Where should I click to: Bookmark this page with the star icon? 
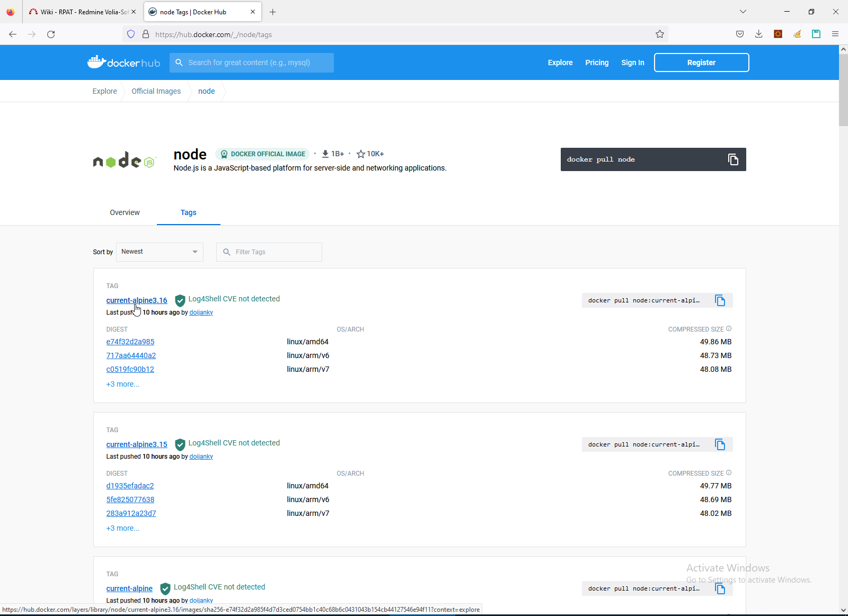(660, 34)
